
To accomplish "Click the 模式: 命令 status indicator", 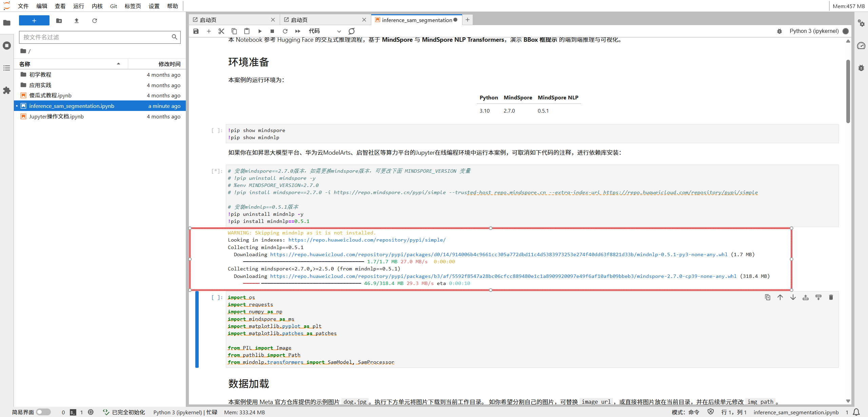I will pyautogui.click(x=685, y=412).
